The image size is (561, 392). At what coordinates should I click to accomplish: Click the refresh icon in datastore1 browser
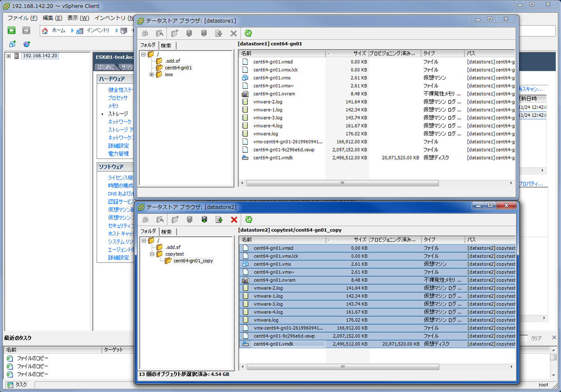248,33
